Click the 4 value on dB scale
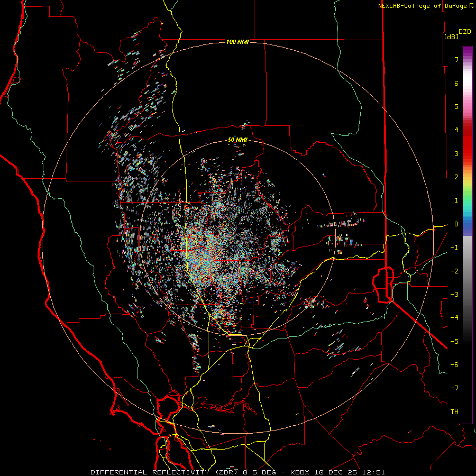 [x=456, y=130]
